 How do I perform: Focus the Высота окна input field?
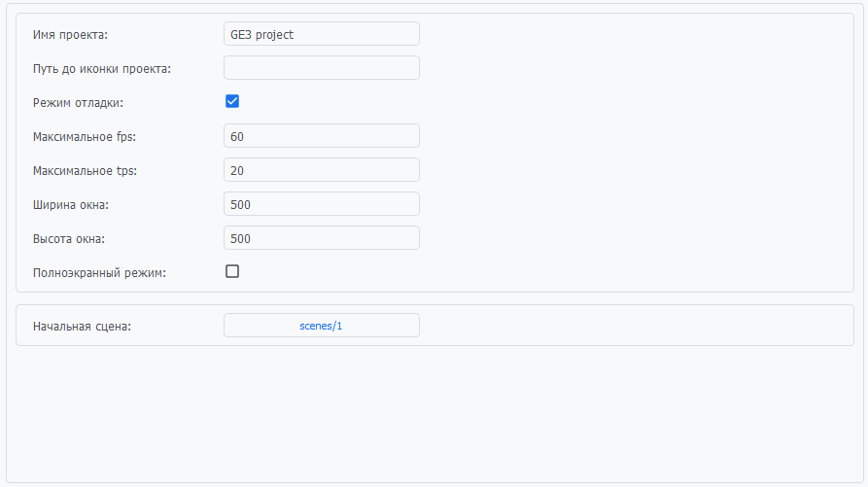pos(321,238)
